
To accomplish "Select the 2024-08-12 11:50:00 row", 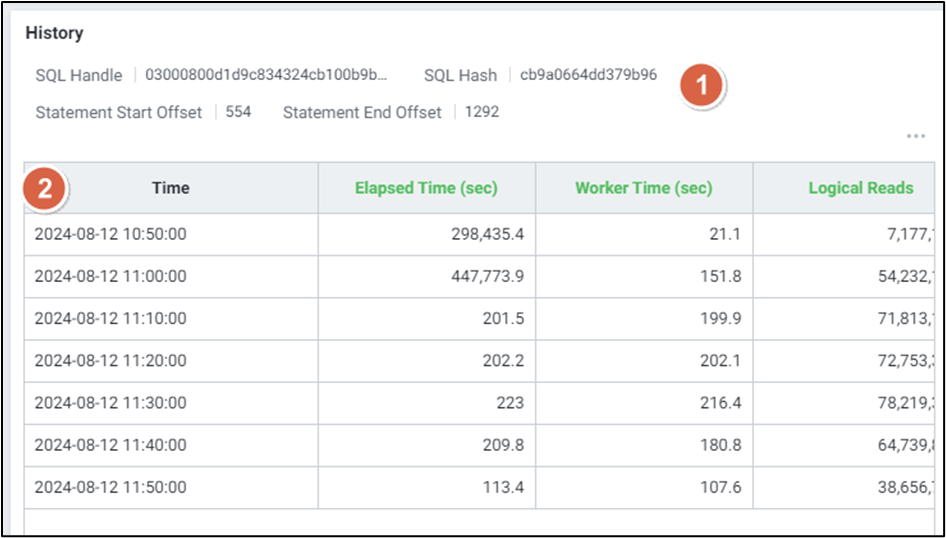I will click(110, 487).
